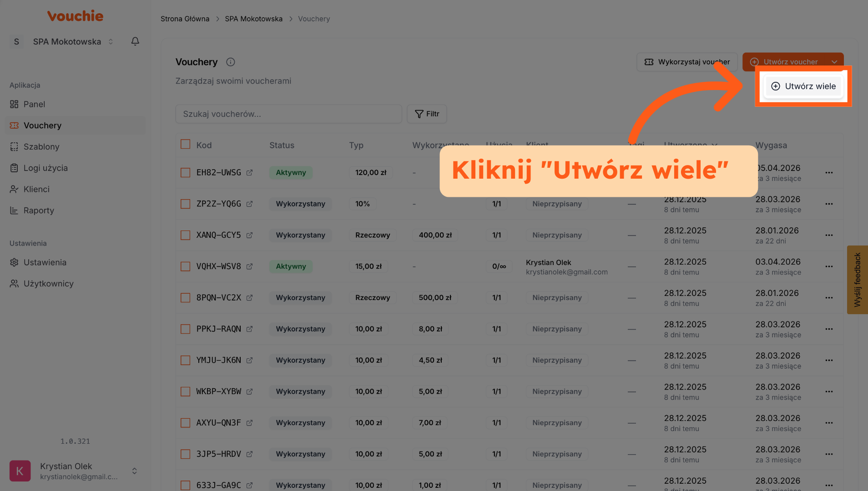Select checkbox for voucher ZP2Z-YQ6G
The image size is (868, 491).
pyautogui.click(x=185, y=204)
